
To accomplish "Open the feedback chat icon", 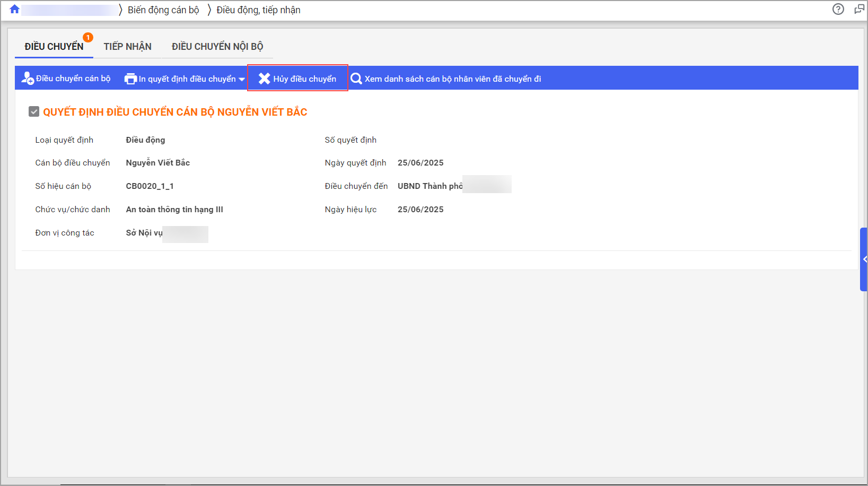I will pyautogui.click(x=859, y=9).
